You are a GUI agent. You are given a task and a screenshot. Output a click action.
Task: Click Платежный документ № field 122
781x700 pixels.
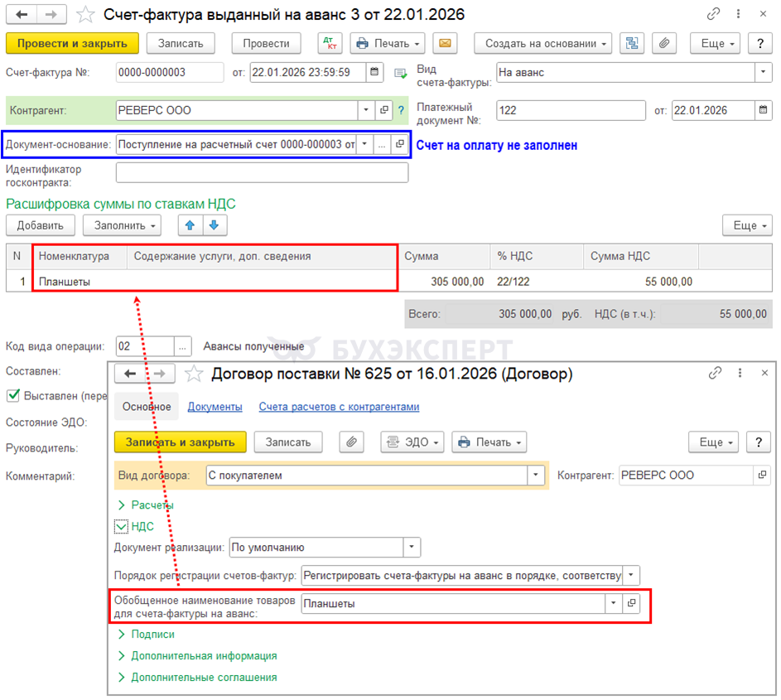571,110
